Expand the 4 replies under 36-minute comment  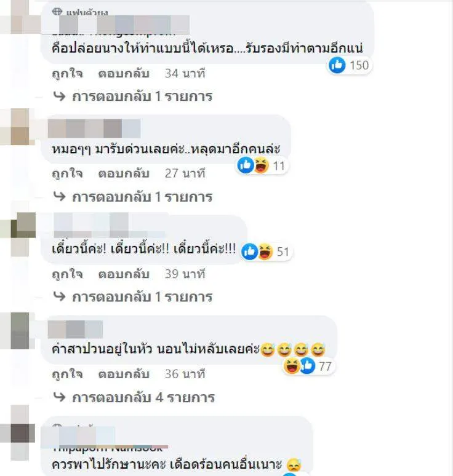pos(134,397)
